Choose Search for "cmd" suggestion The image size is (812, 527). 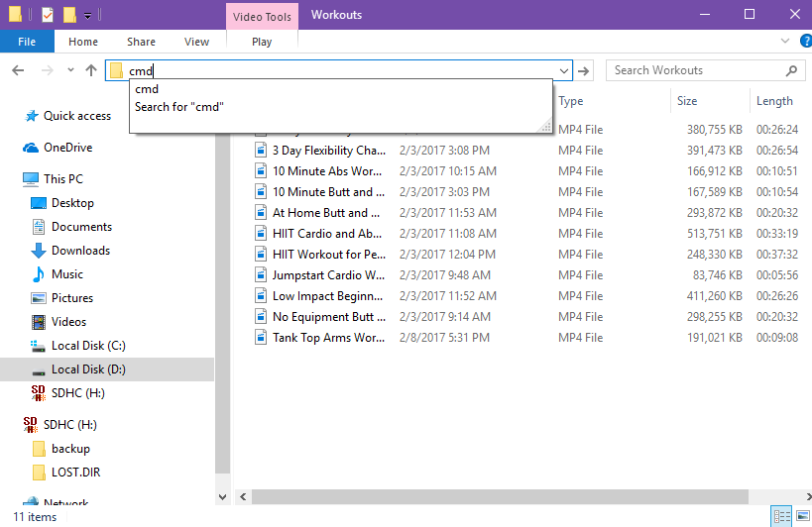(x=341, y=107)
